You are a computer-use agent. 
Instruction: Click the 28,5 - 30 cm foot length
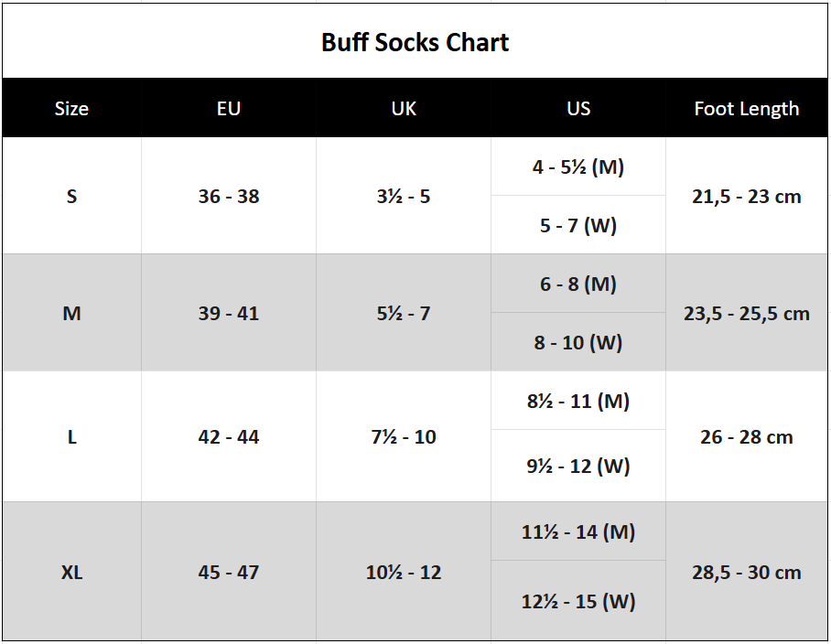(747, 573)
